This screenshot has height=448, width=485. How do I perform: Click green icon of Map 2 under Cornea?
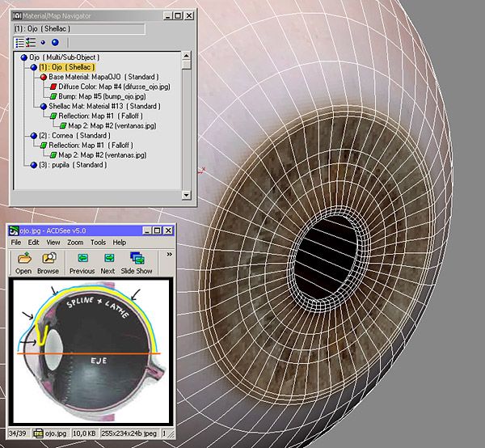(x=53, y=155)
